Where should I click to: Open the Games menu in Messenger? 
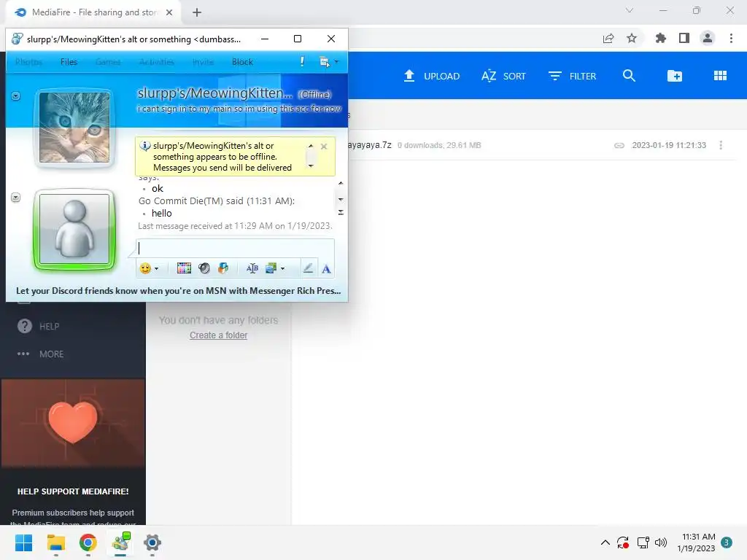(x=108, y=62)
